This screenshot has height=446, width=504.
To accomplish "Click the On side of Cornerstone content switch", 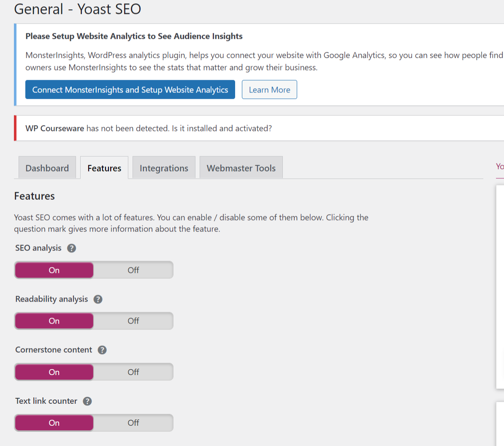I will pos(54,372).
